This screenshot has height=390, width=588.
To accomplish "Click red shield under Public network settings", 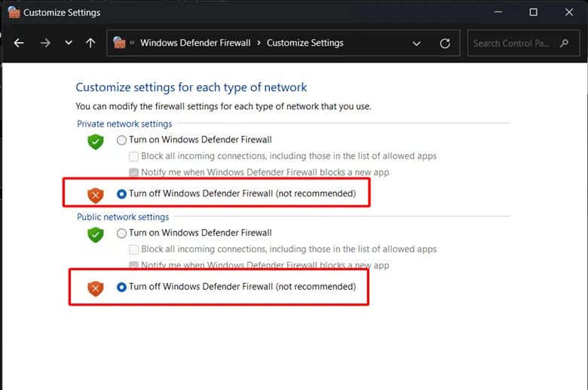I will click(95, 288).
